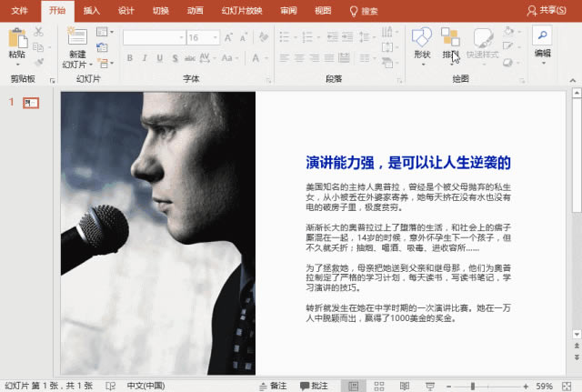This screenshot has width=582, height=392.
Task: Click the align text vertical icon
Action: coord(389,47)
